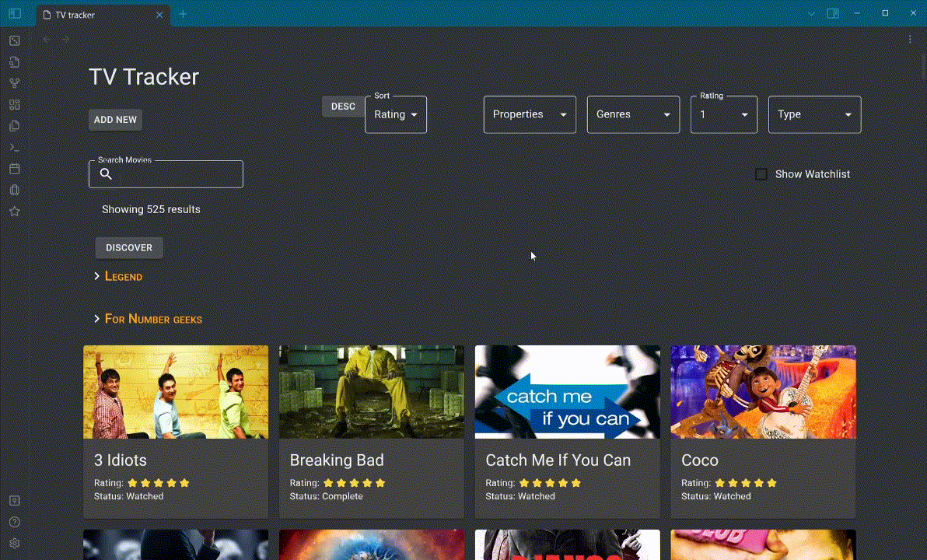The height and width of the screenshot is (560, 927).
Task: Expand the Legend section
Action: [x=118, y=276]
